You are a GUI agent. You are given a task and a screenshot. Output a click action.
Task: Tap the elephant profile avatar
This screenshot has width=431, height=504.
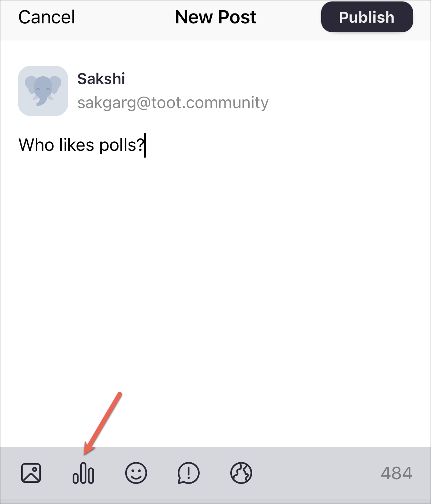pos(43,91)
